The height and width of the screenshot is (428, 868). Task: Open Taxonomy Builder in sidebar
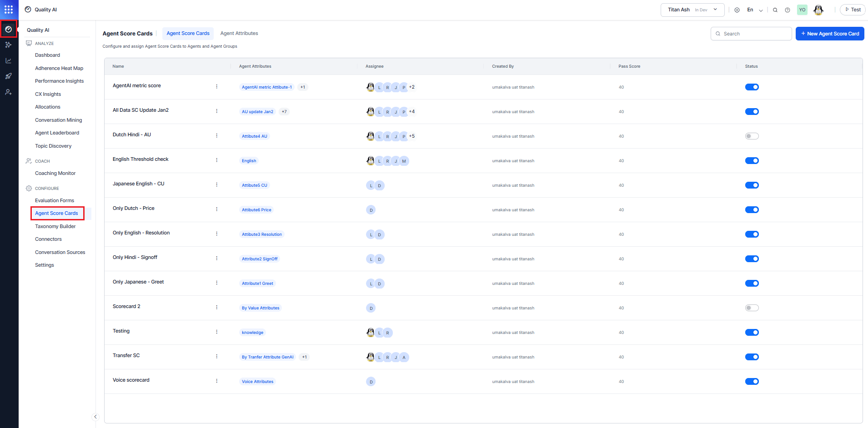tap(55, 226)
